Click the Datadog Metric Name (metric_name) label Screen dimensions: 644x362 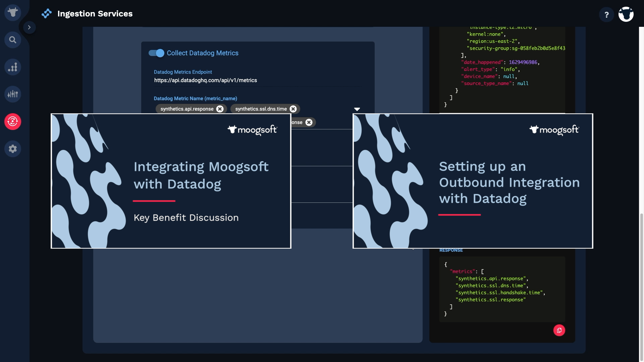click(196, 99)
